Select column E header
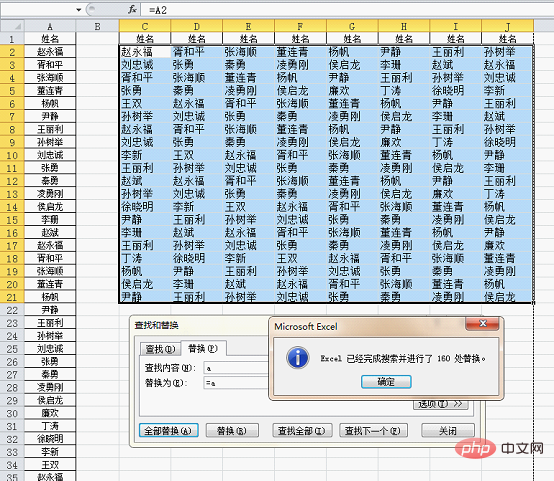The height and width of the screenshot is (481, 554). (248, 26)
